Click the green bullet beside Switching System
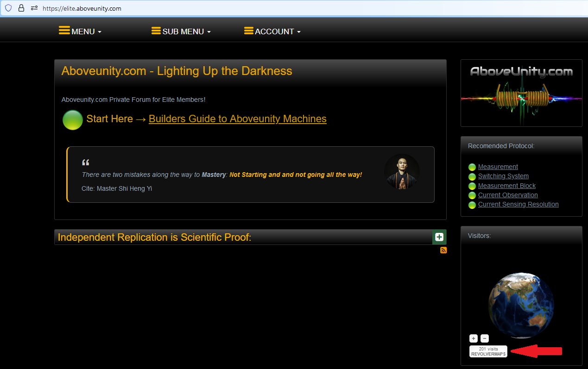 point(472,176)
